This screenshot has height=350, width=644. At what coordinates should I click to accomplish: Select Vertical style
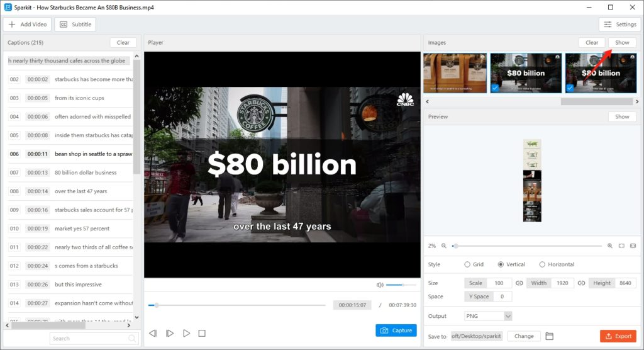click(x=511, y=264)
